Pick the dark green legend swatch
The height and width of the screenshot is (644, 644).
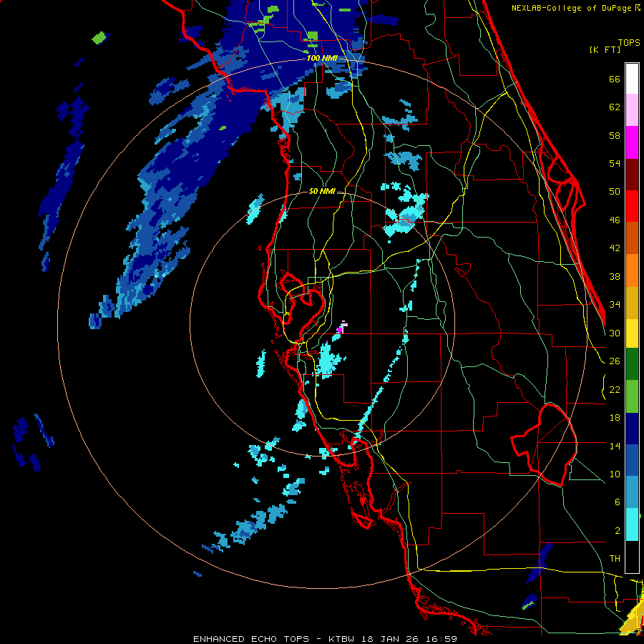[x=632, y=364]
